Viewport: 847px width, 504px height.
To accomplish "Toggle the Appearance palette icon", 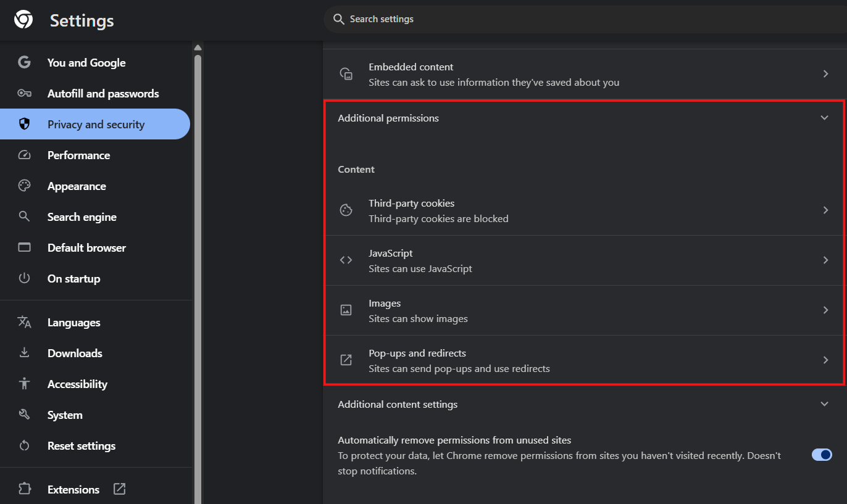I will (24, 186).
